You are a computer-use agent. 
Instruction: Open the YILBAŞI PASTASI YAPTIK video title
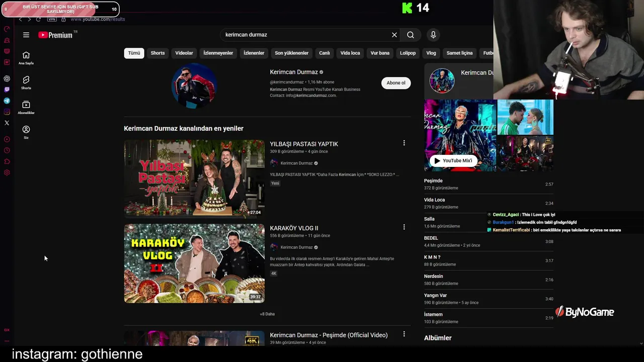[x=304, y=144]
